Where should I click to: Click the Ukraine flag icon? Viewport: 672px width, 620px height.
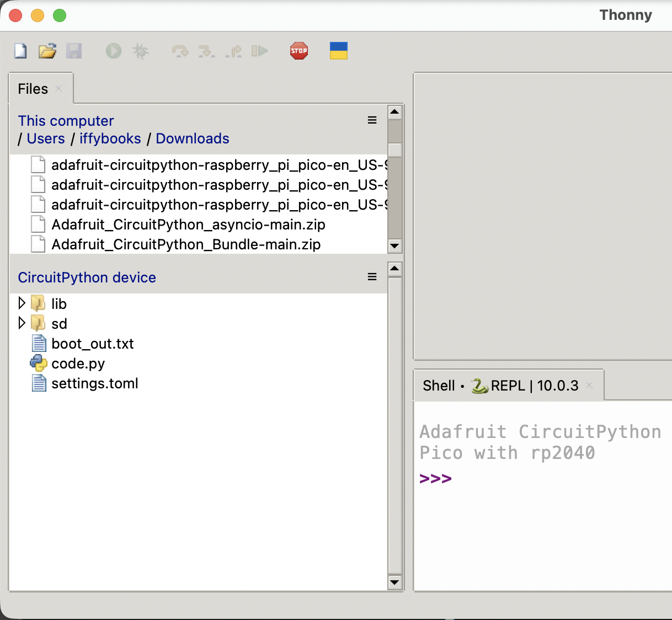pos(338,51)
